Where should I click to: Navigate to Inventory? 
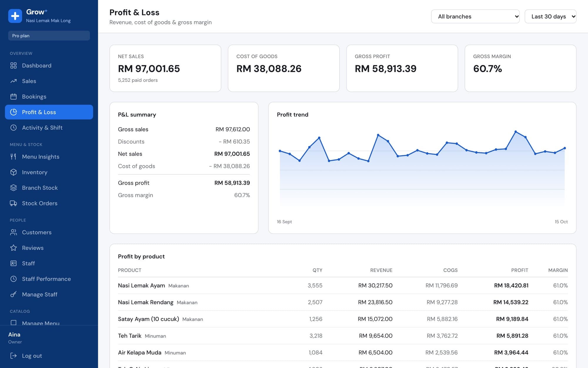click(49, 172)
